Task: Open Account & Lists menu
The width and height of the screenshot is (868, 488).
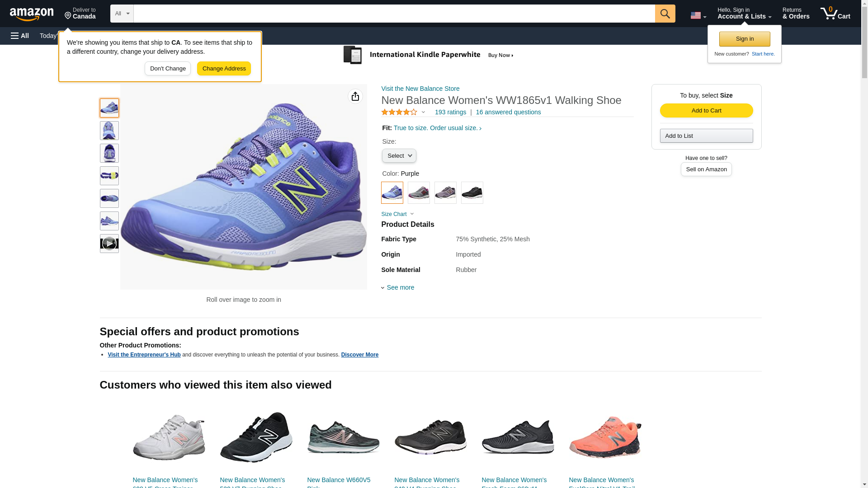Action: pos(744,14)
